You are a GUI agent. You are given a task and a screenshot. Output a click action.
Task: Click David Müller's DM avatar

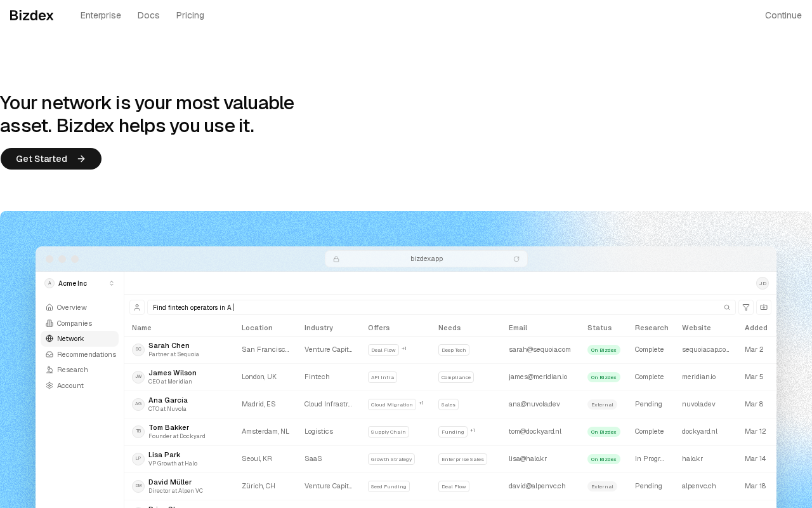pyautogui.click(x=138, y=486)
